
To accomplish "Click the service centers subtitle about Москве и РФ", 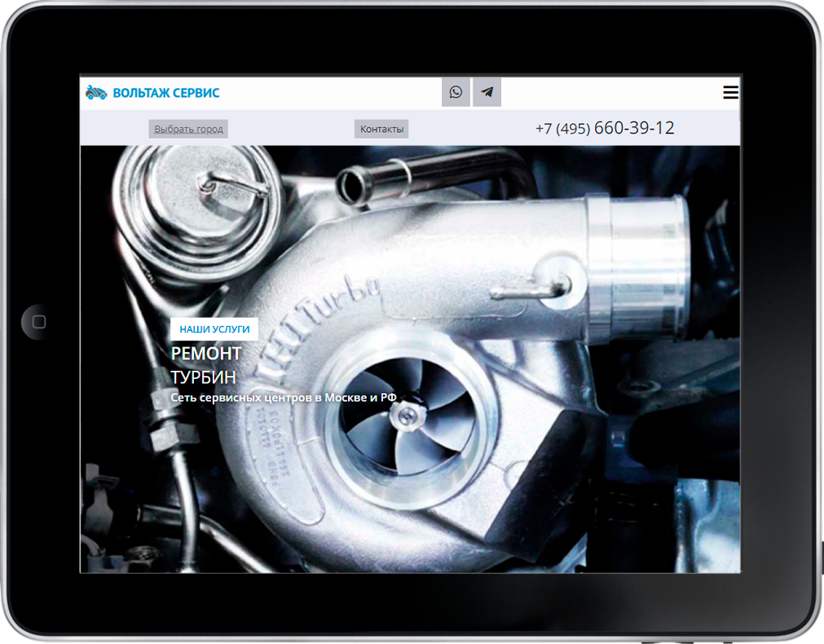I will [x=284, y=398].
